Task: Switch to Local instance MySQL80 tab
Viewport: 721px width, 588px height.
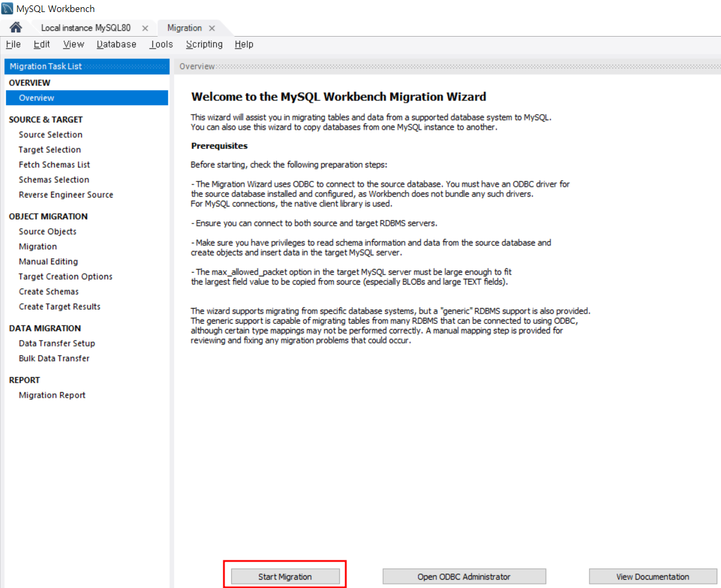Action: click(x=86, y=28)
